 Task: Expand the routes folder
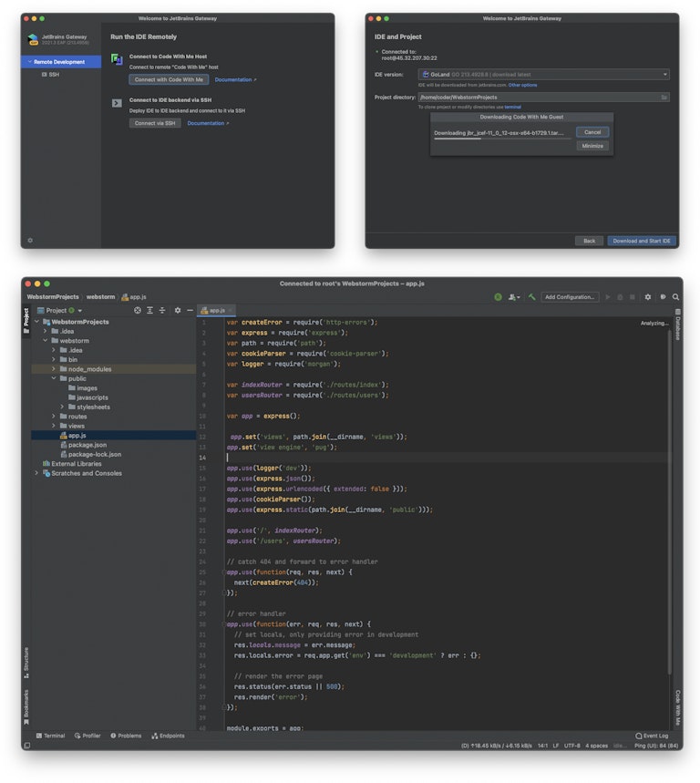point(54,417)
